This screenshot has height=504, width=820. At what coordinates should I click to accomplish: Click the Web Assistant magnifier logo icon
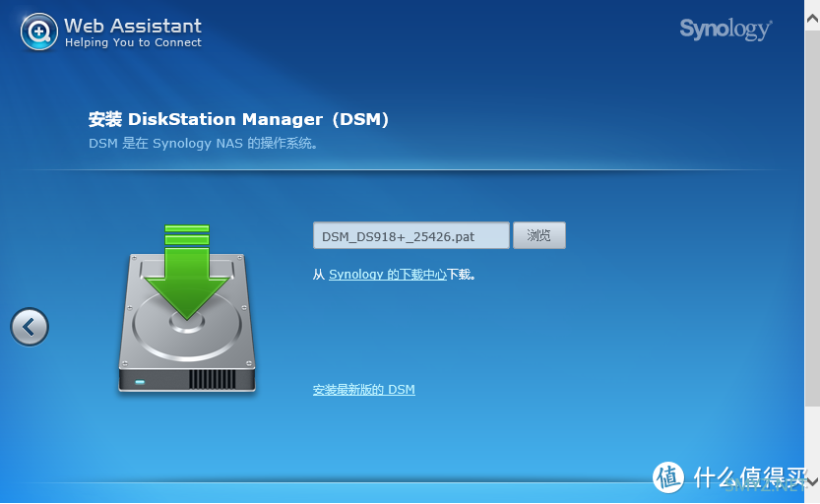[38, 31]
